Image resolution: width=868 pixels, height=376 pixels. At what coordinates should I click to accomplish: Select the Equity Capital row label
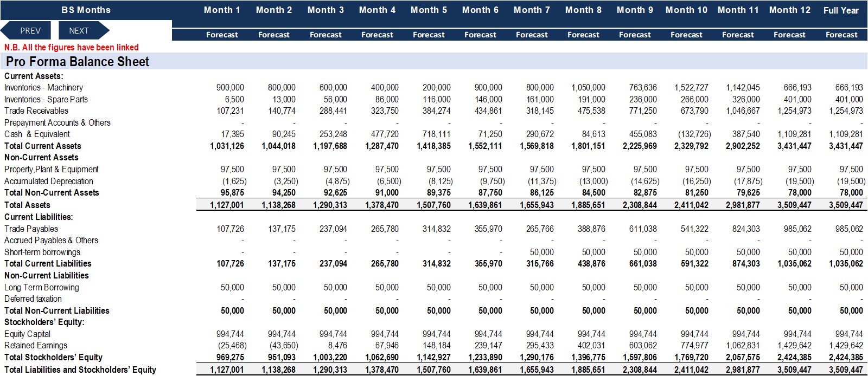(27, 334)
